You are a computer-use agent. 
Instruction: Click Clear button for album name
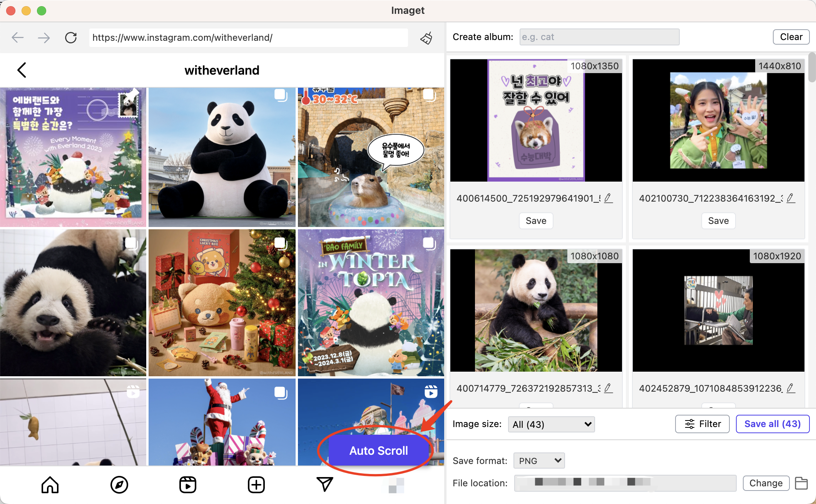pyautogui.click(x=791, y=37)
